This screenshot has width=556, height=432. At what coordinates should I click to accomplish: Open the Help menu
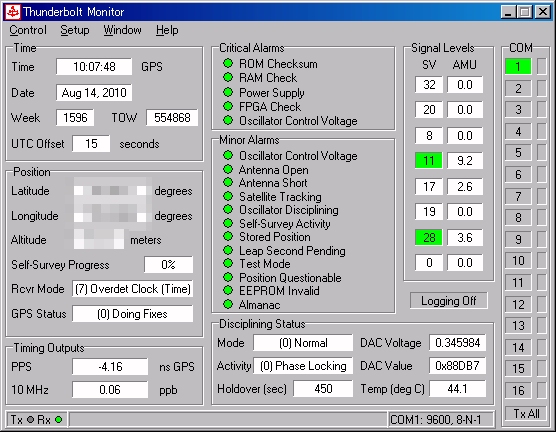click(167, 30)
